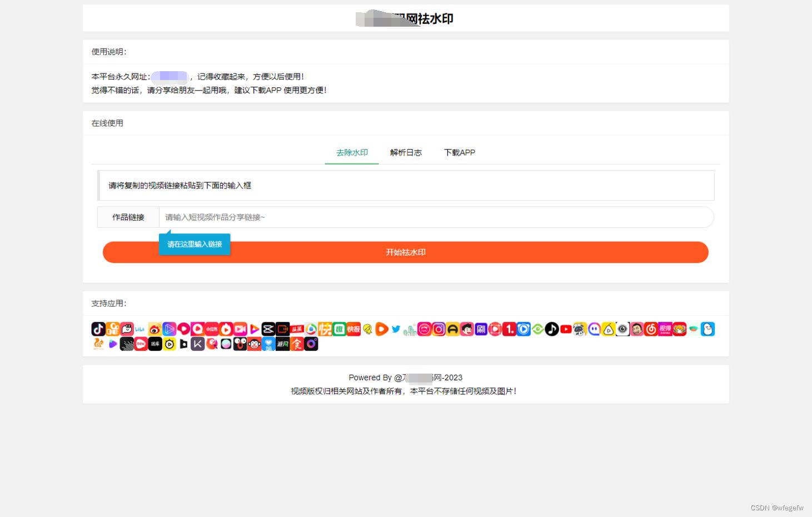Image resolution: width=812 pixels, height=517 pixels.
Task: Open the Xigua Video play icon
Action: [381, 329]
